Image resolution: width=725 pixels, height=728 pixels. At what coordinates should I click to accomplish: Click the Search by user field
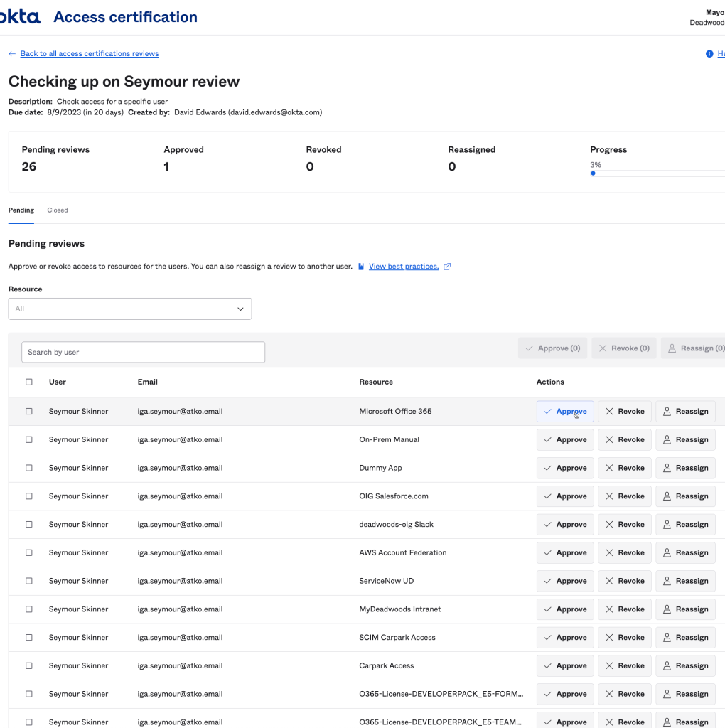point(143,352)
